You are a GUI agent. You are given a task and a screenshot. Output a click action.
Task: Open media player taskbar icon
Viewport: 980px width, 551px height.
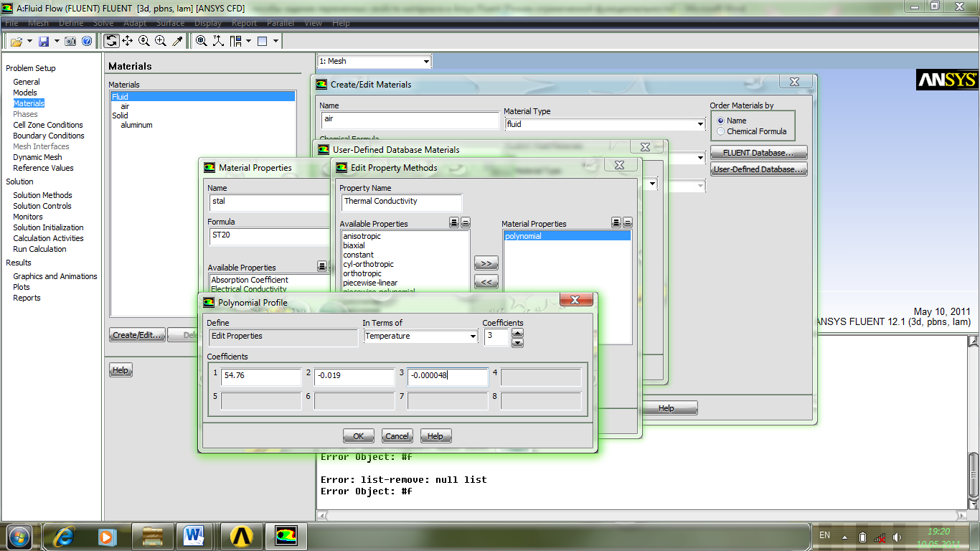107,535
